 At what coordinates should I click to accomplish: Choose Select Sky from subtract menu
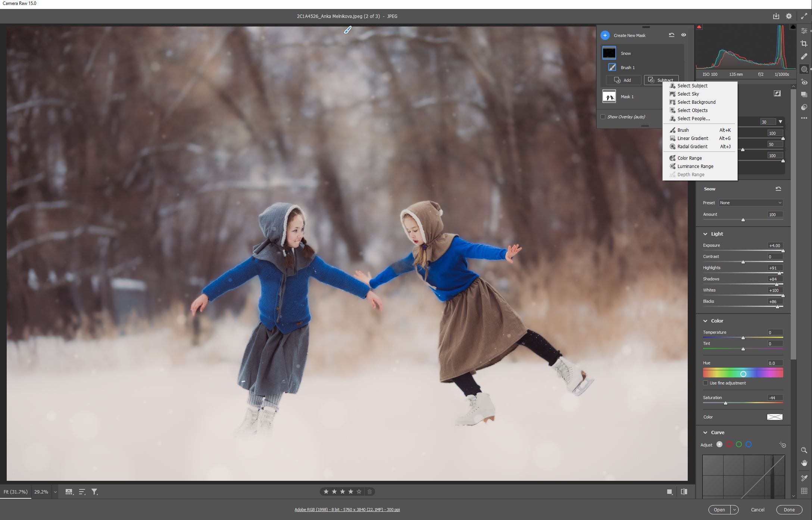pyautogui.click(x=688, y=94)
